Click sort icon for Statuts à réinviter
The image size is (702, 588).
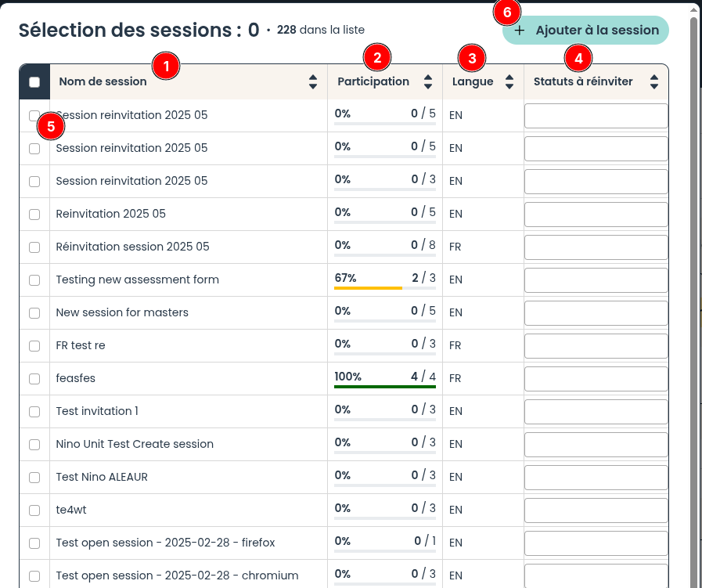click(654, 81)
